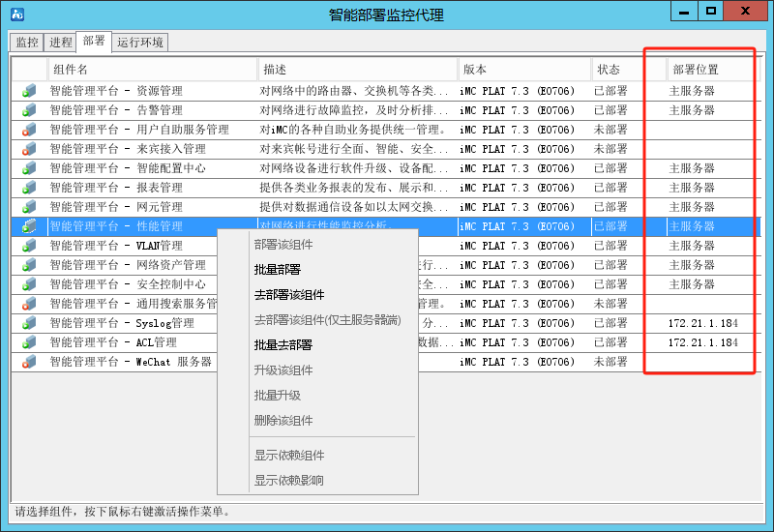Select row 智能管理平台 - 资源管理
This screenshot has width=774, height=532.
(x=385, y=91)
